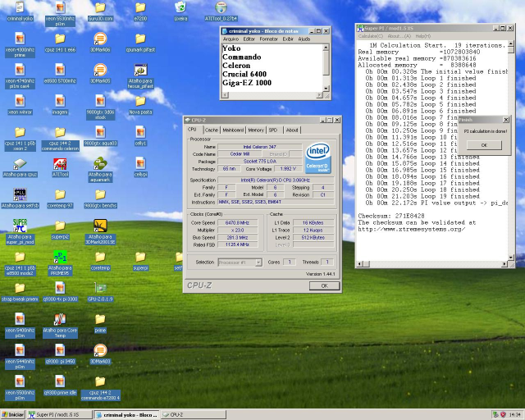This screenshot has height=420, width=525.
Task: Open Editar menu in Notepad
Action: point(249,39)
